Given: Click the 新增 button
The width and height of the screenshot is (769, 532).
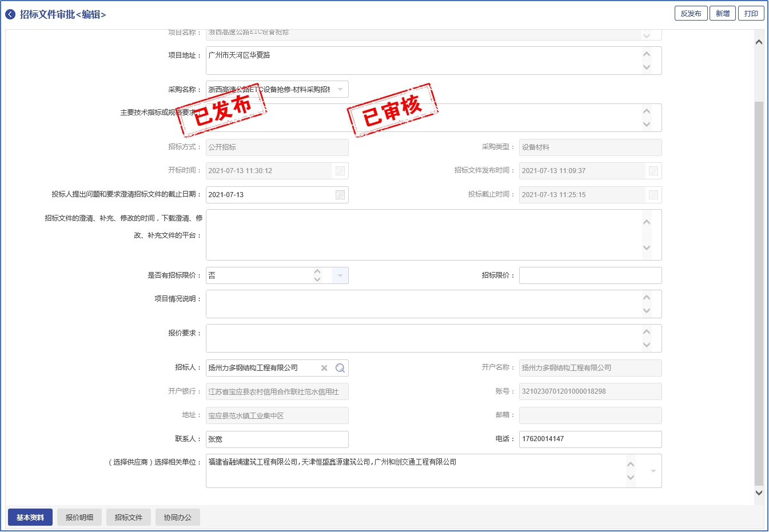Looking at the screenshot, I should (723, 14).
